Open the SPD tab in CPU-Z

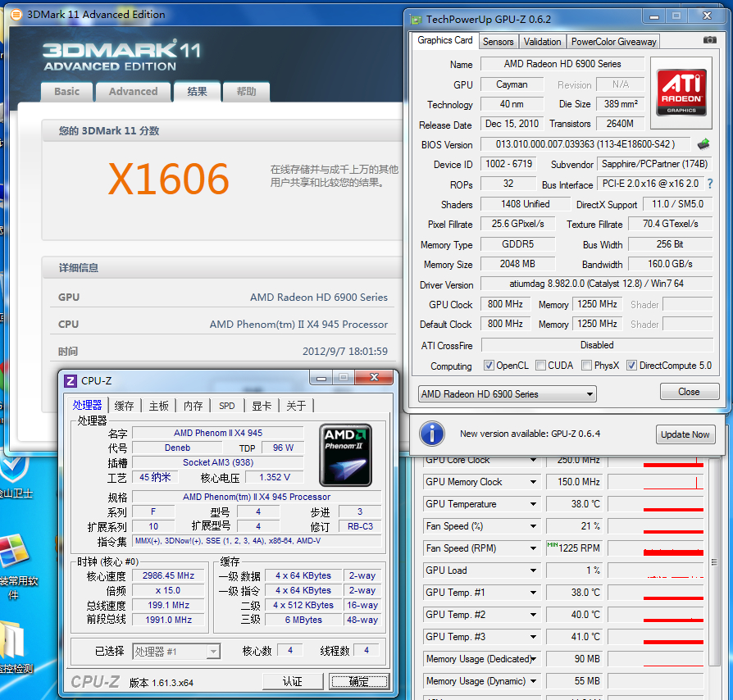227,406
